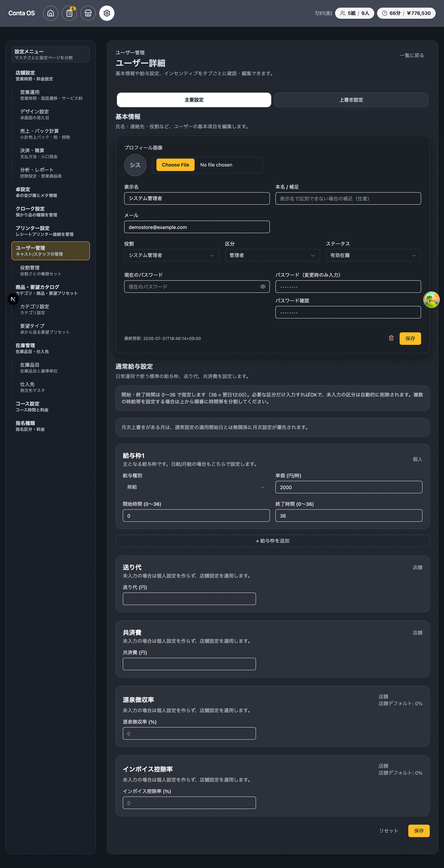Click the メール input field
The width and height of the screenshot is (444, 868).
[197, 227]
